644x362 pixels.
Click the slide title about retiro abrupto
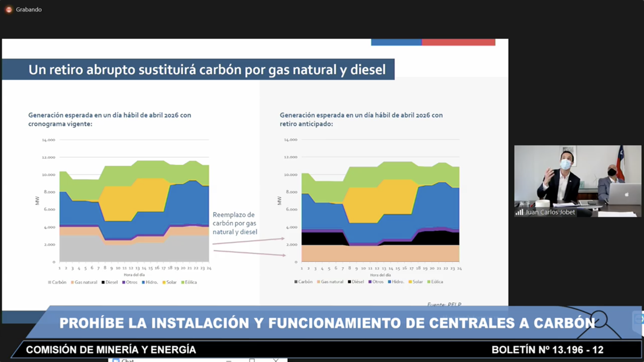click(x=207, y=70)
